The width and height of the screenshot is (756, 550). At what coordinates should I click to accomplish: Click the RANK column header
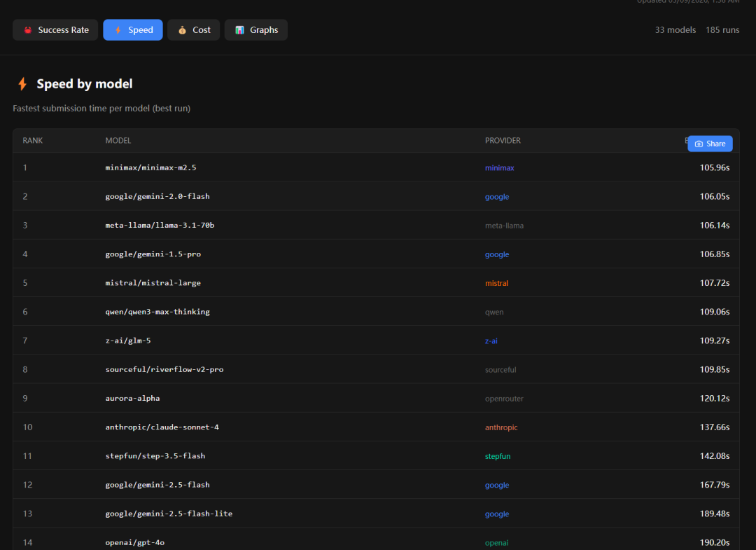33,140
